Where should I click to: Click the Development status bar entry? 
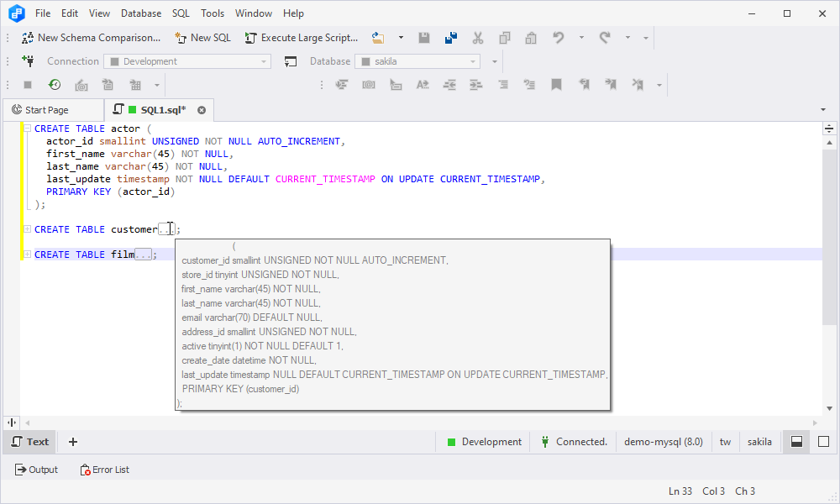click(x=485, y=442)
